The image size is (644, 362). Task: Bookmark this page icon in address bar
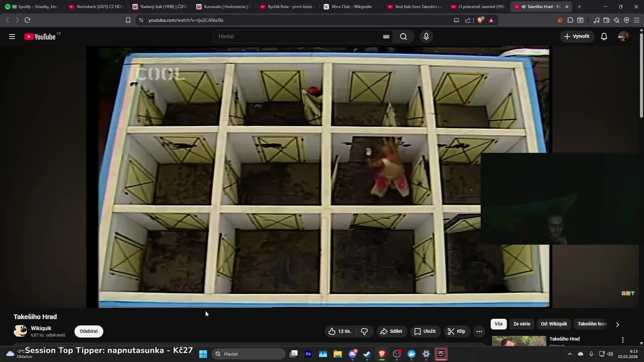pyautogui.click(x=128, y=20)
